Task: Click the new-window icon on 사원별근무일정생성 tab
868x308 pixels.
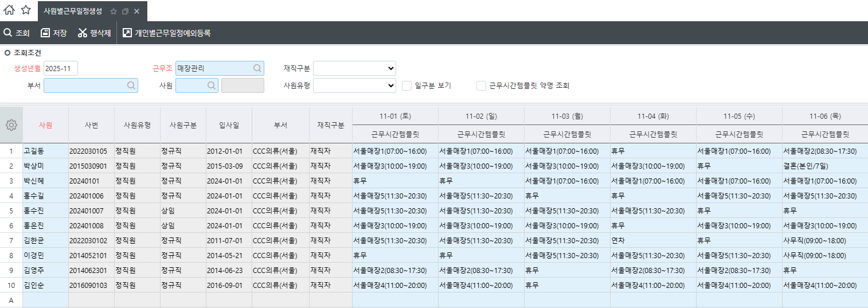Action: click(125, 11)
